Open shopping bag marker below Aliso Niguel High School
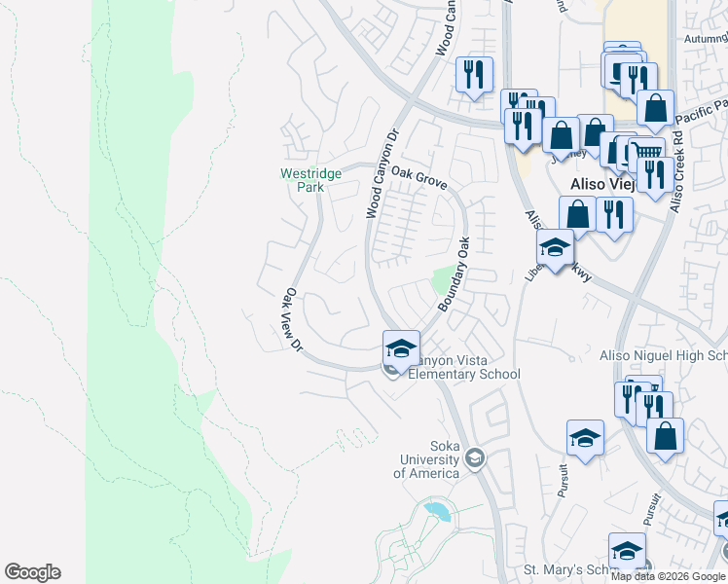 tap(665, 437)
